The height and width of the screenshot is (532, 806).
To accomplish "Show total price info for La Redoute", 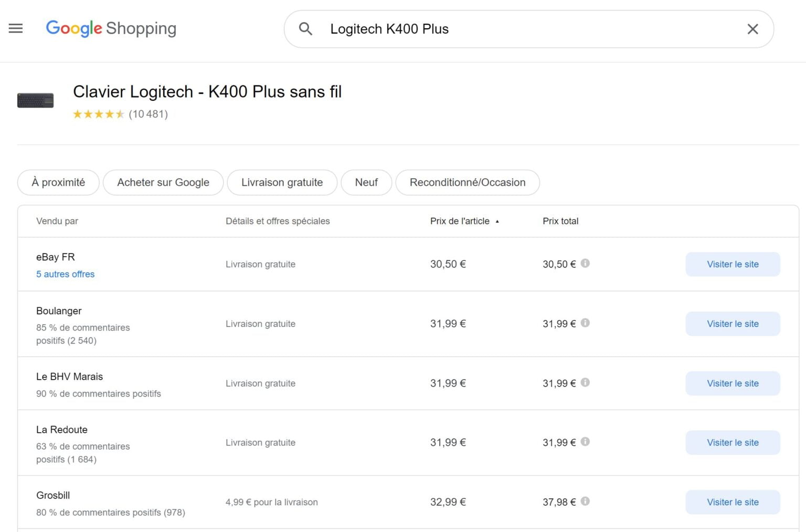I will [585, 442].
